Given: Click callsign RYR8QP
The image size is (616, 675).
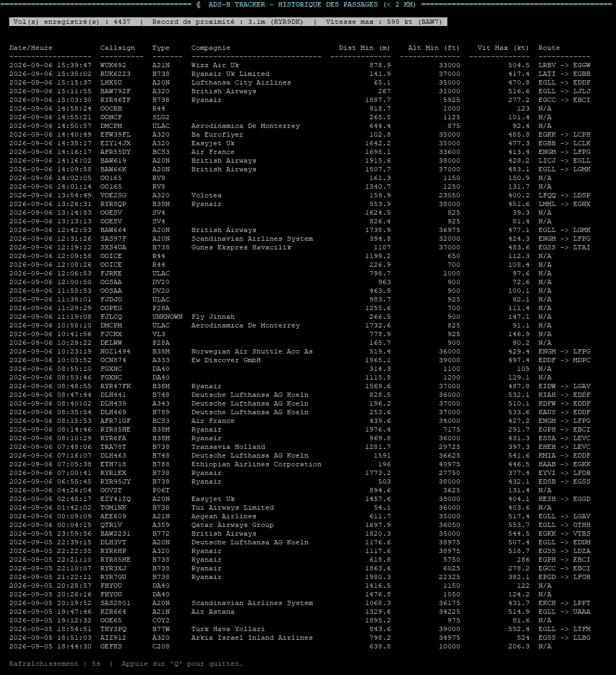Looking at the screenshot, I should (113, 204).
